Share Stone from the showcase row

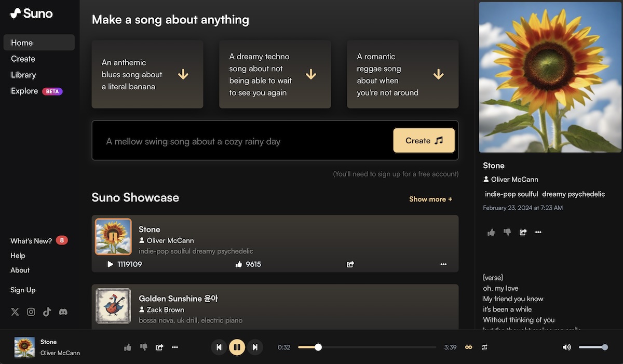point(350,264)
